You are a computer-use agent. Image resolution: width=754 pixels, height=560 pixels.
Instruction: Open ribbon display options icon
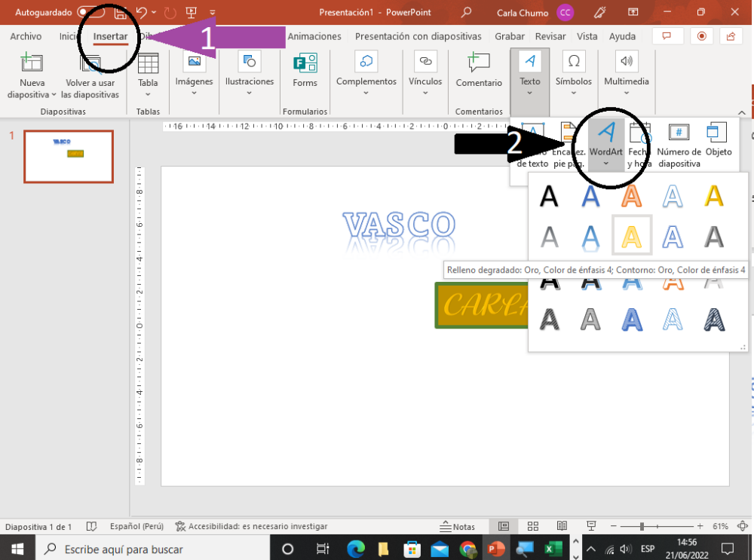pyautogui.click(x=633, y=13)
